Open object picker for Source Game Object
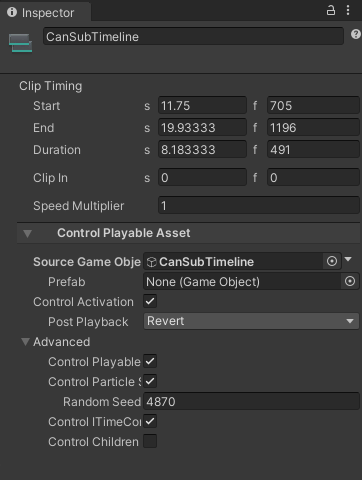This screenshot has width=362, height=480. pos(332,261)
